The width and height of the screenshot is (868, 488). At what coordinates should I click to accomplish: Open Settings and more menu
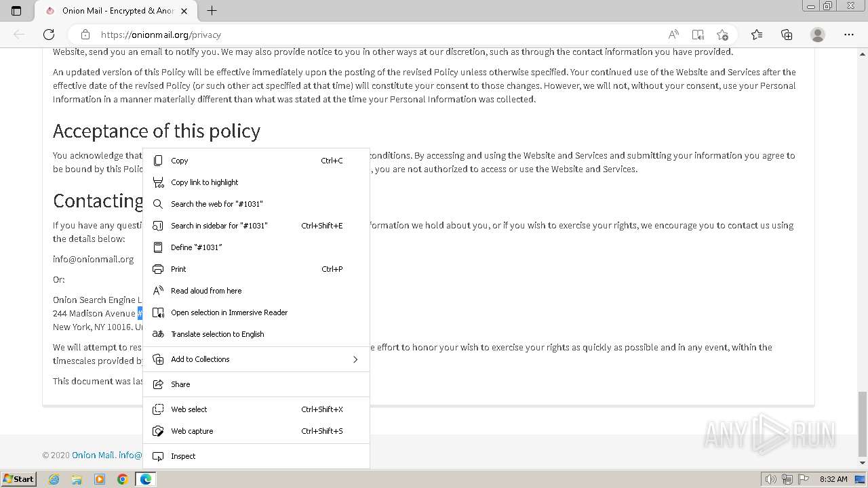click(849, 35)
